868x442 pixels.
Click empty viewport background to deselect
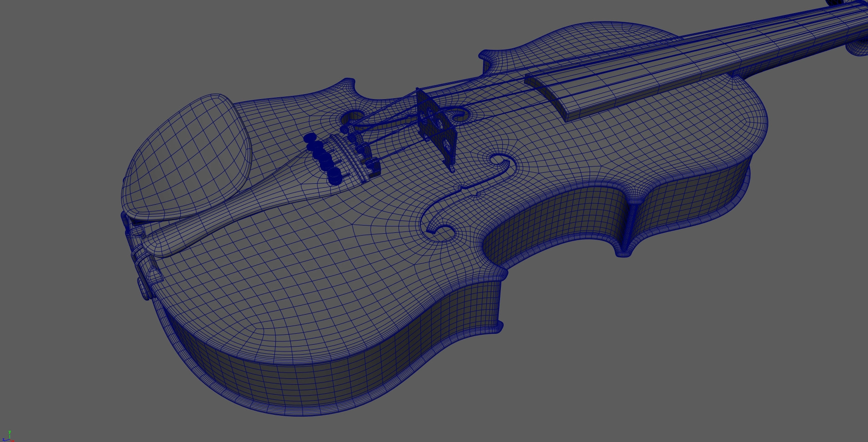point(682,364)
